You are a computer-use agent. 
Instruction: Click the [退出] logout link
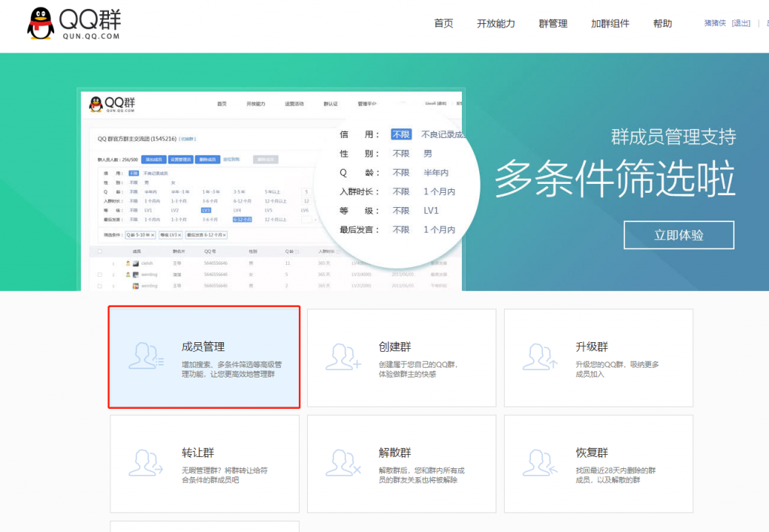pos(740,23)
